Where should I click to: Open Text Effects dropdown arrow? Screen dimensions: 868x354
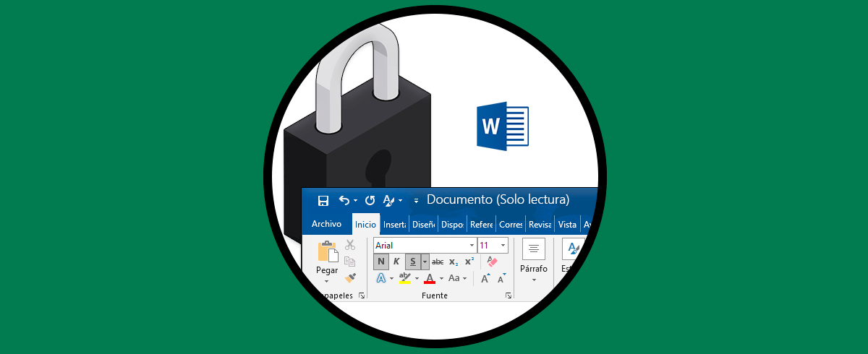pos(392,278)
